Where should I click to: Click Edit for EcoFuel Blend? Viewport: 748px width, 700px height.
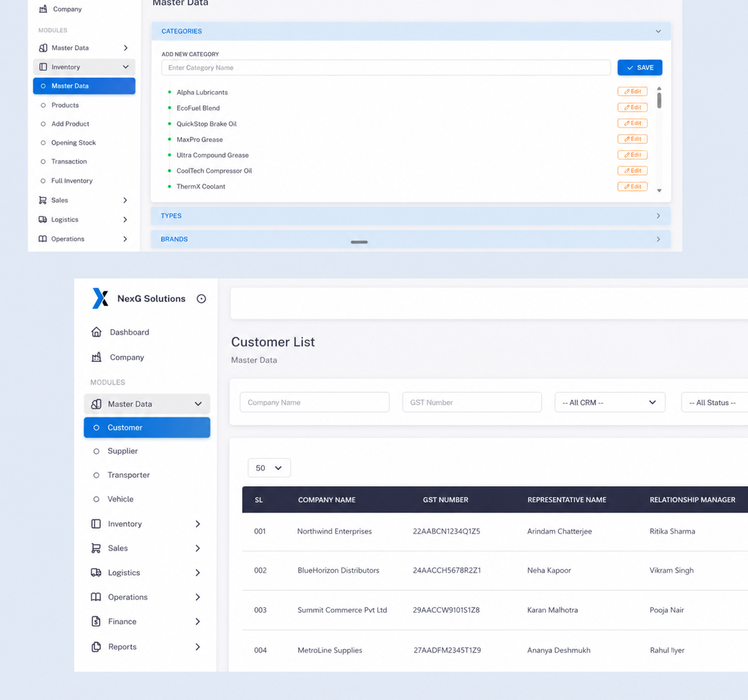click(x=633, y=107)
